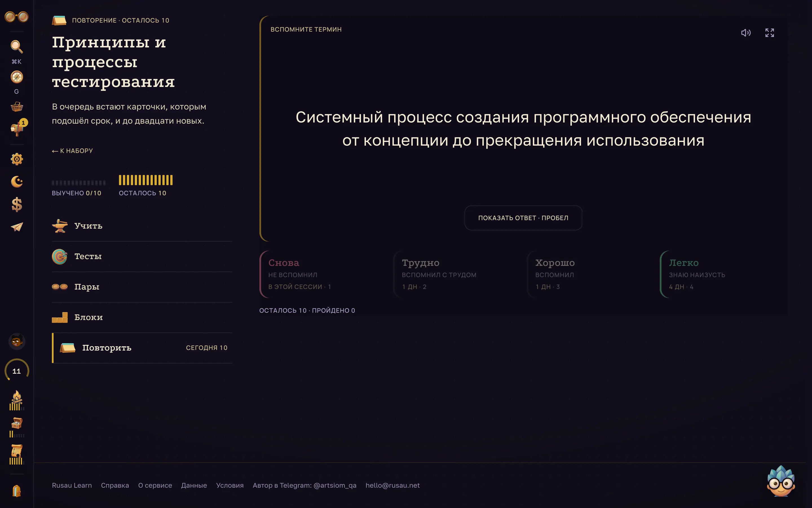Open the user avatar profile icon

click(x=16, y=342)
